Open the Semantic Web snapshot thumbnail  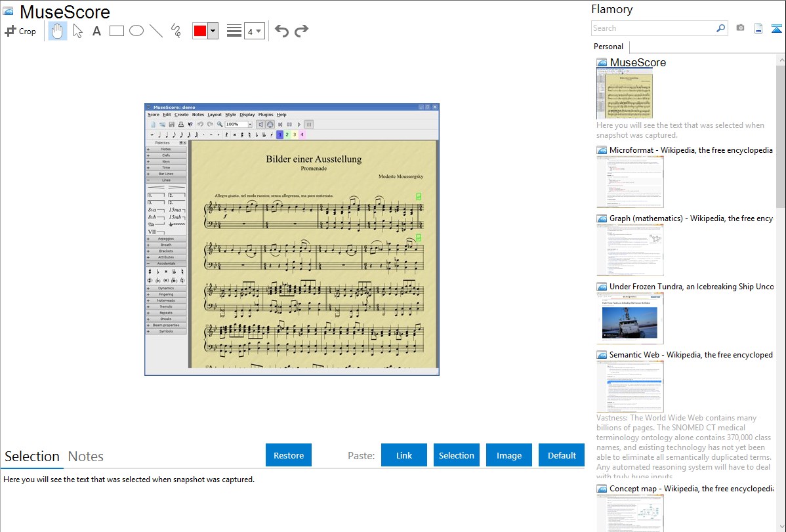click(x=630, y=386)
